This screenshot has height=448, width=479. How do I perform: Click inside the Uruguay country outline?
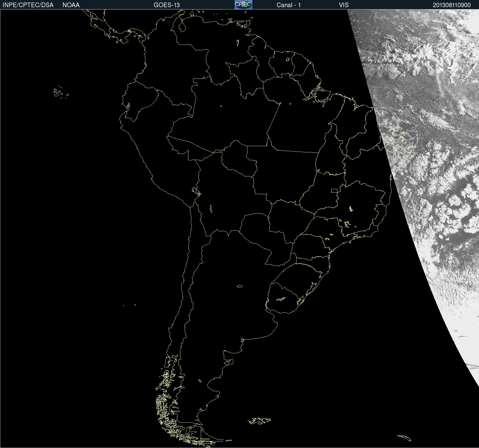click(x=284, y=300)
